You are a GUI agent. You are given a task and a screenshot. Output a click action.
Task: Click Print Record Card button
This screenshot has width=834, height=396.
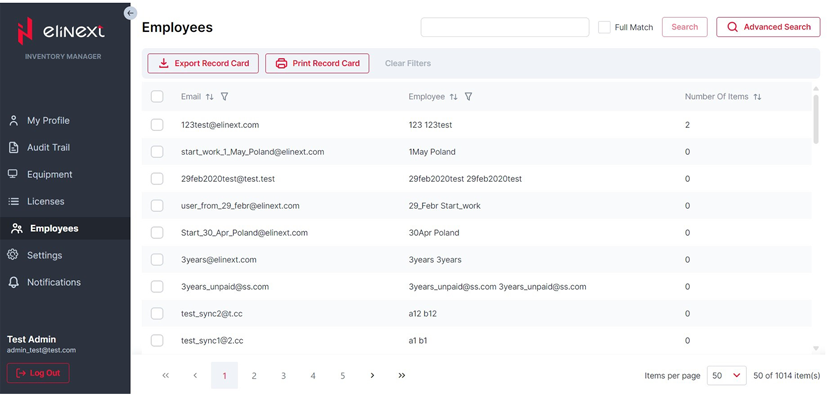coord(317,63)
